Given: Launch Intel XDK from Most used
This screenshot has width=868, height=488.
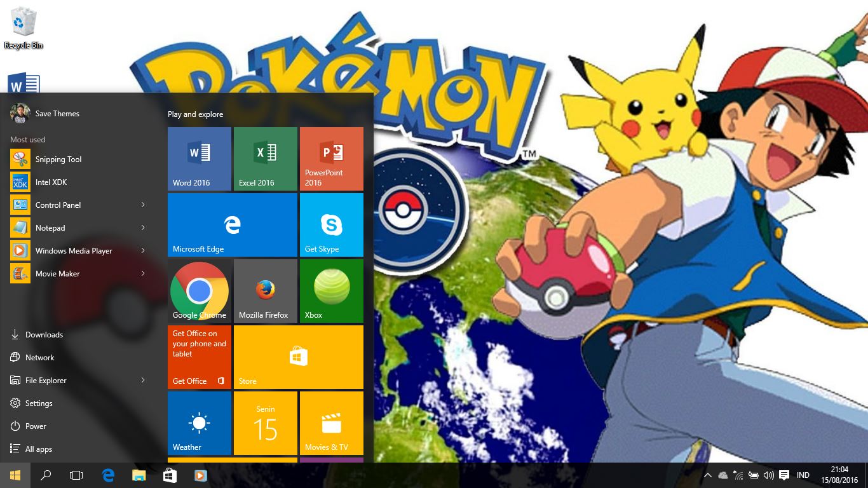Looking at the screenshot, I should coord(79,182).
